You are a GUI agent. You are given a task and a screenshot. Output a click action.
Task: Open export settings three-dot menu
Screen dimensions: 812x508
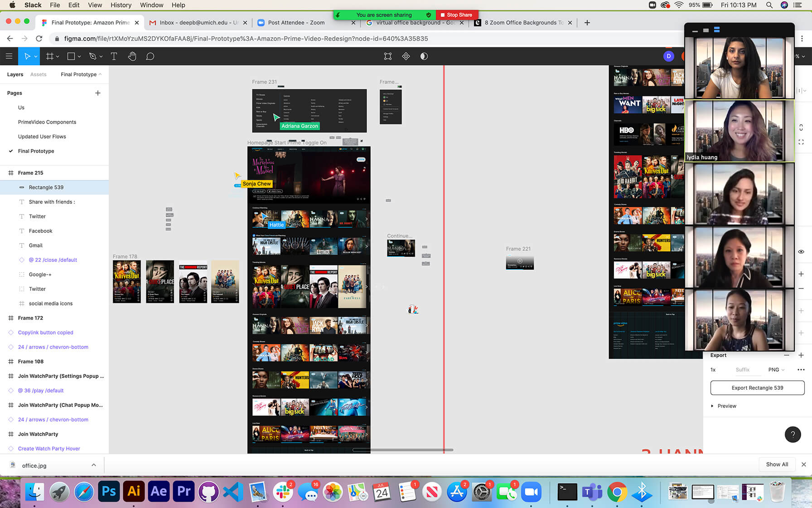801,370
